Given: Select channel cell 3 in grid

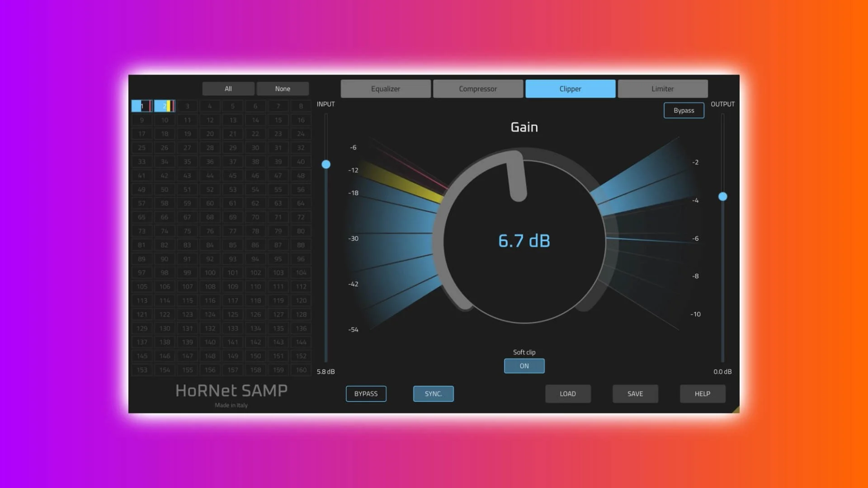Looking at the screenshot, I should point(187,106).
